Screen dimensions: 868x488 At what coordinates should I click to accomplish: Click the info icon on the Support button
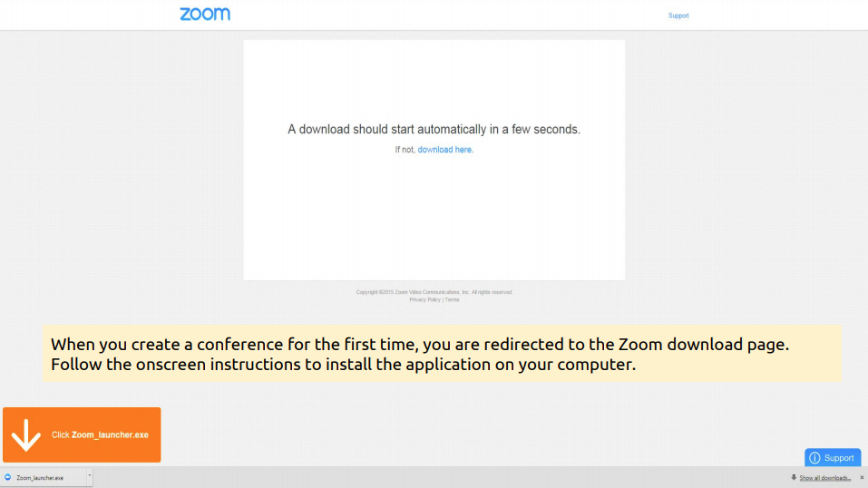[x=814, y=458]
